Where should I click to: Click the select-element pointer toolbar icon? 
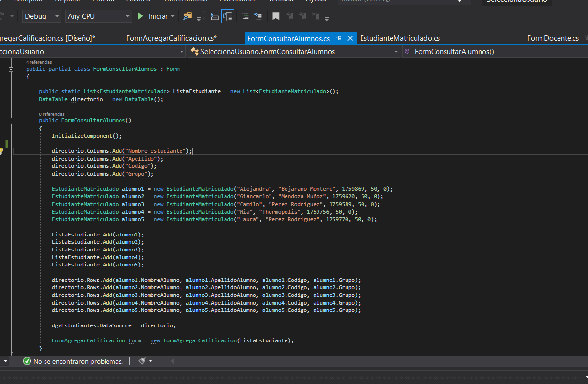pyautogui.click(x=214, y=16)
